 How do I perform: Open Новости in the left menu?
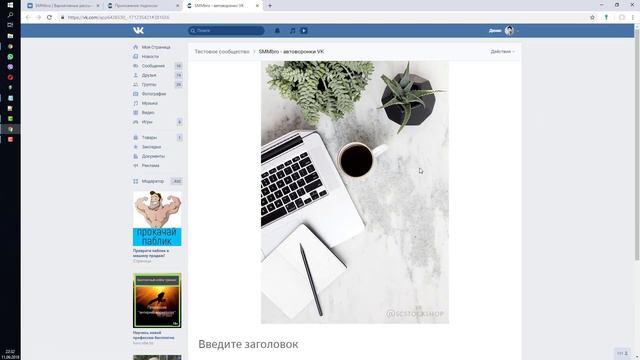150,57
